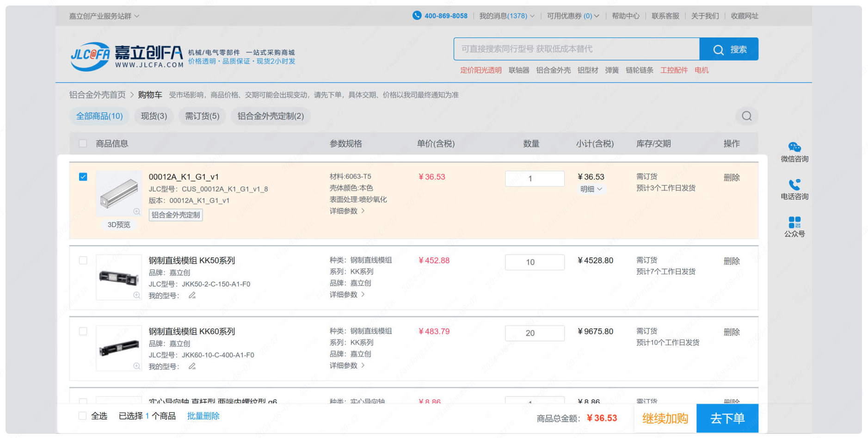Zoom icon on KK60 product thumbnail
This screenshot has width=868, height=438.
click(136, 366)
